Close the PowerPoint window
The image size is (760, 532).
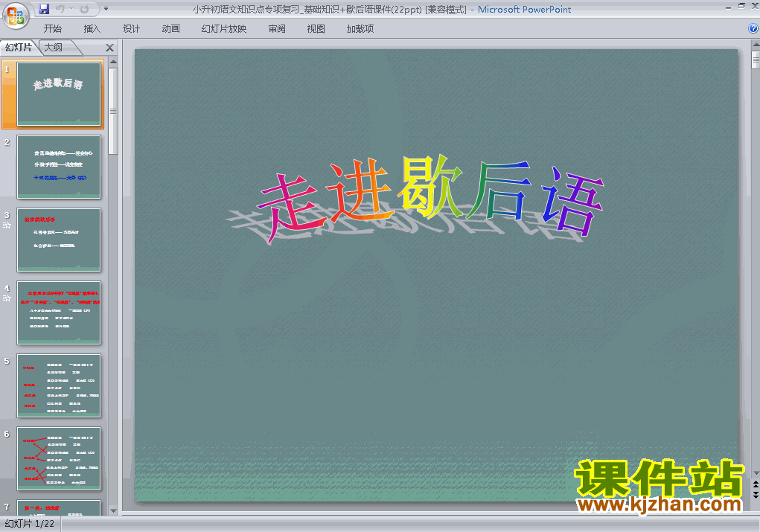coord(754,6)
